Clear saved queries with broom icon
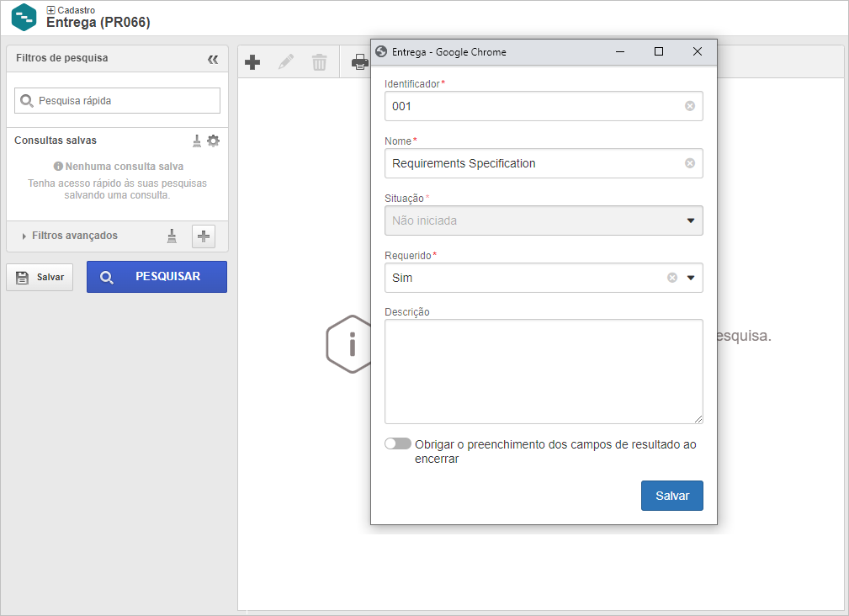This screenshot has height=616, width=849. coord(197,141)
